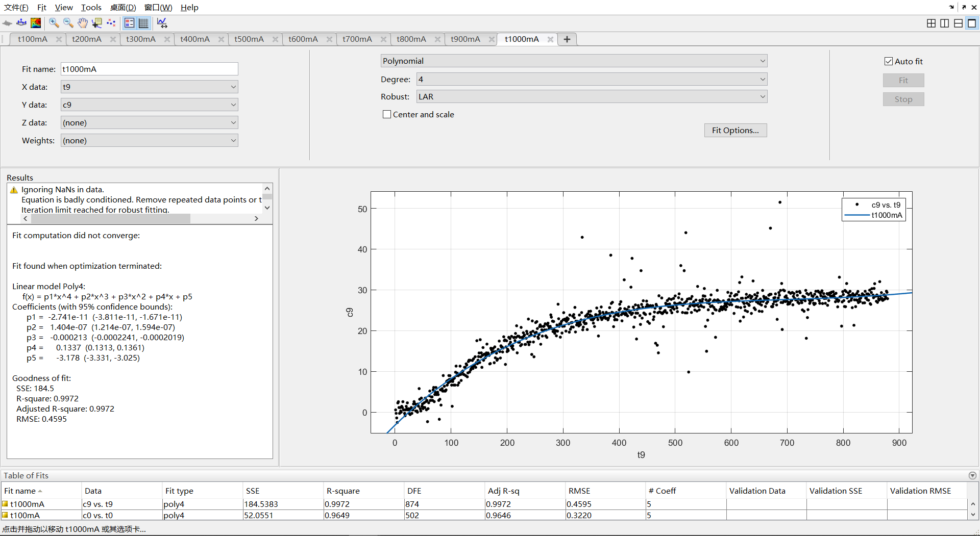Screen dimensions: 980x536
Task: Open the View menu
Action: point(64,7)
